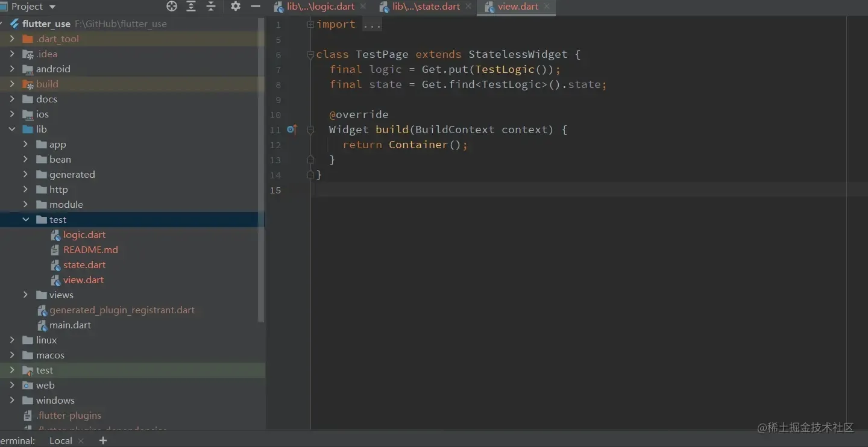Viewport: 868px width, 447px height.
Task: Collapse the lib folder arrow
Action: click(x=12, y=129)
